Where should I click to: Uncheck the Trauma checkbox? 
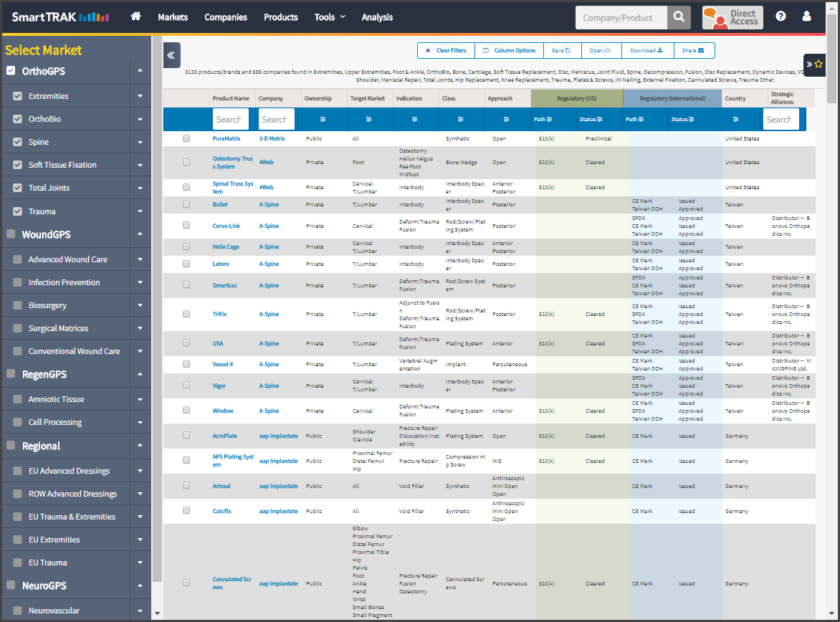click(x=18, y=211)
